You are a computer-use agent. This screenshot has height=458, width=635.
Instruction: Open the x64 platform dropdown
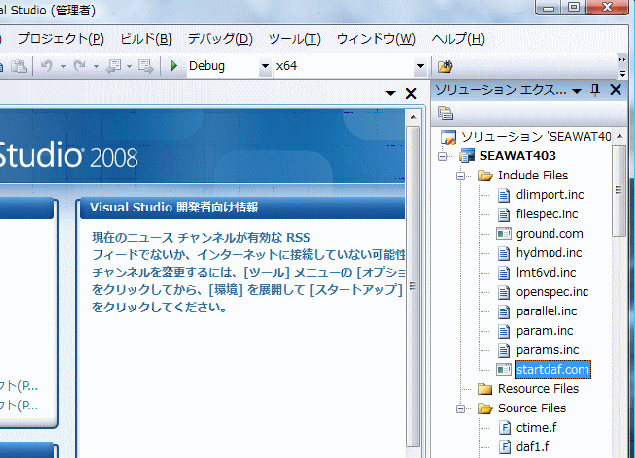click(421, 66)
